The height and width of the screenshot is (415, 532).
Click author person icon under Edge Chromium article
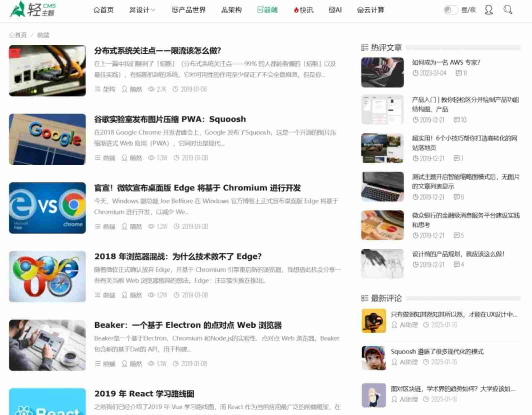point(124,226)
